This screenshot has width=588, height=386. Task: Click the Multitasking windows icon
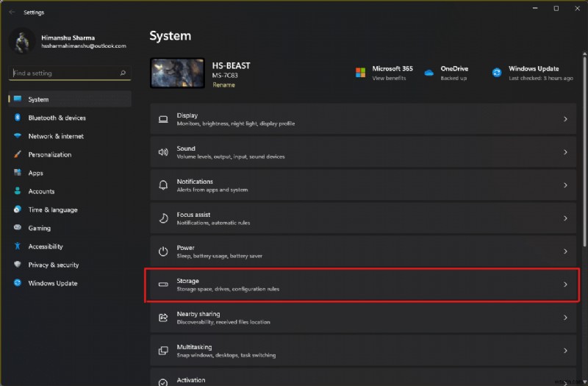click(163, 351)
